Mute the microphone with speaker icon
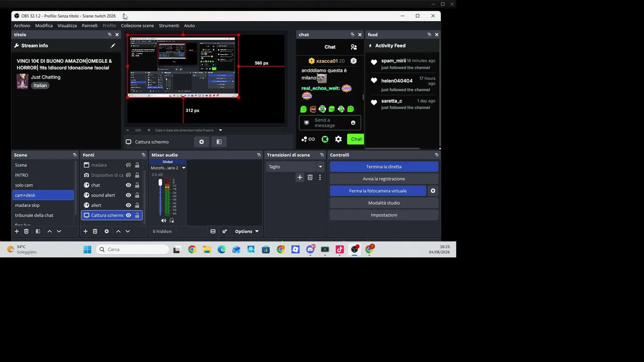The height and width of the screenshot is (362, 644). [164, 221]
